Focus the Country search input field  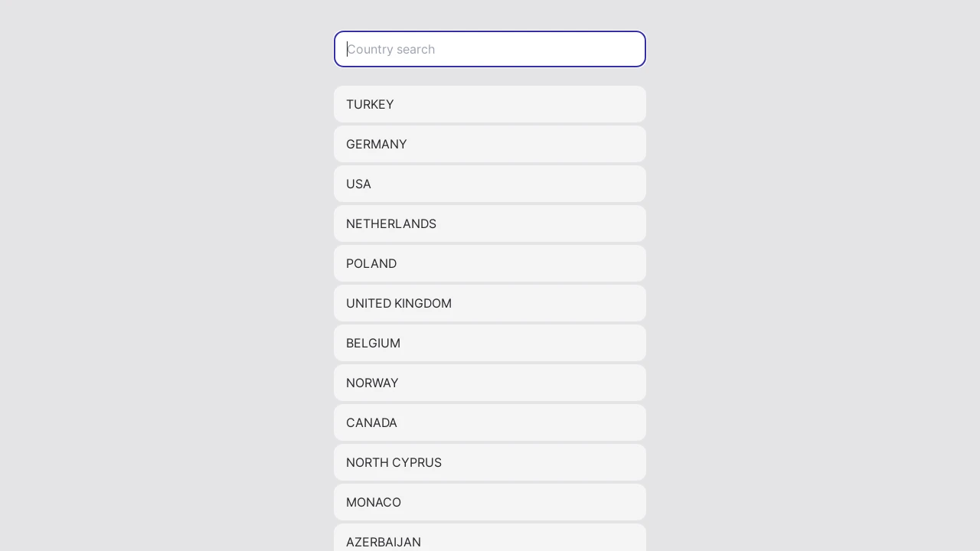490,49
